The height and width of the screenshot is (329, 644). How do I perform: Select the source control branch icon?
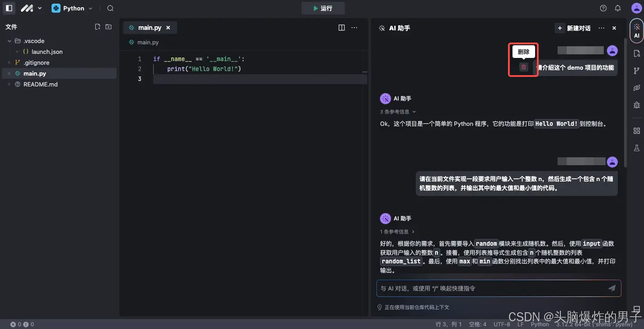637,70
